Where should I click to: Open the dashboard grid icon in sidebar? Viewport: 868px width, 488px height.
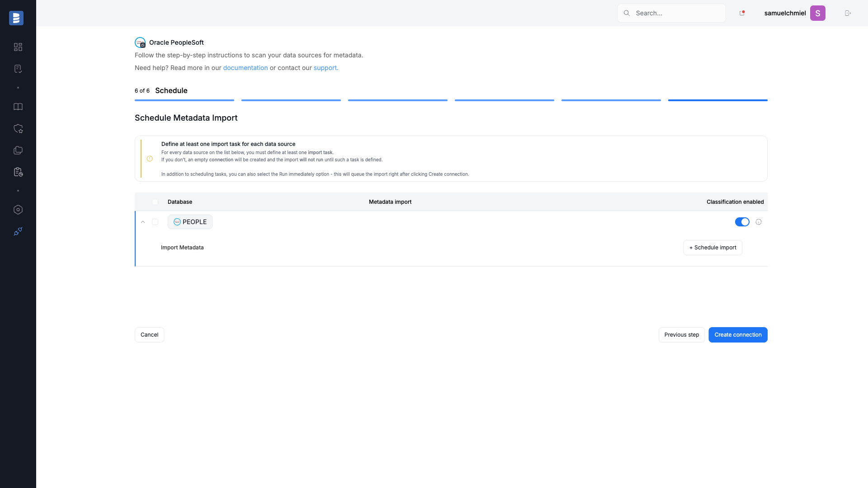[18, 47]
